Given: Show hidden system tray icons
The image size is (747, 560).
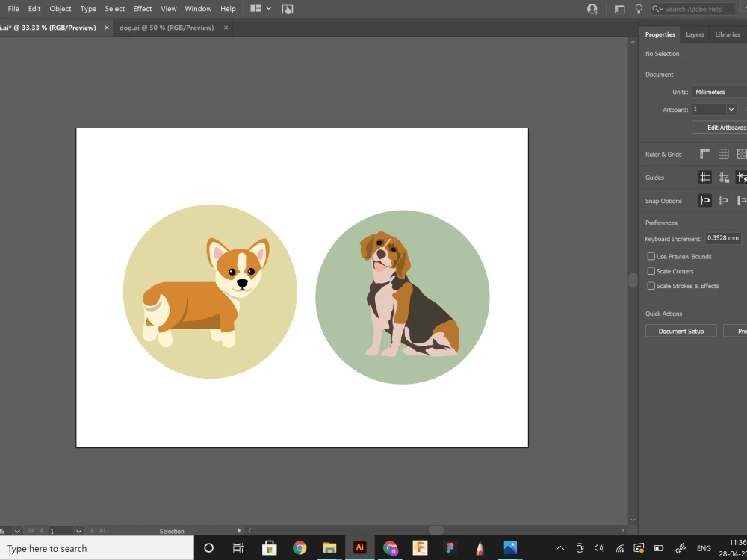Looking at the screenshot, I should tap(560, 548).
